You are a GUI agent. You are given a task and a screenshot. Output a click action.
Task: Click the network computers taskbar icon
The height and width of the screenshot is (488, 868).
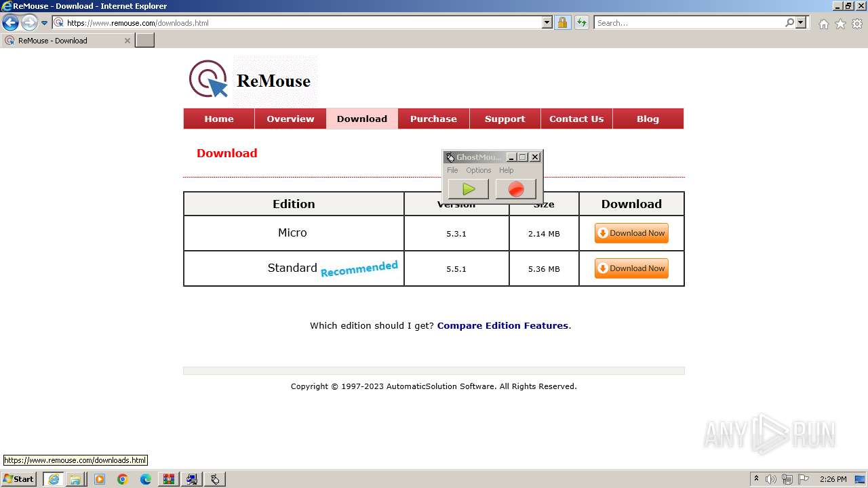(x=192, y=479)
